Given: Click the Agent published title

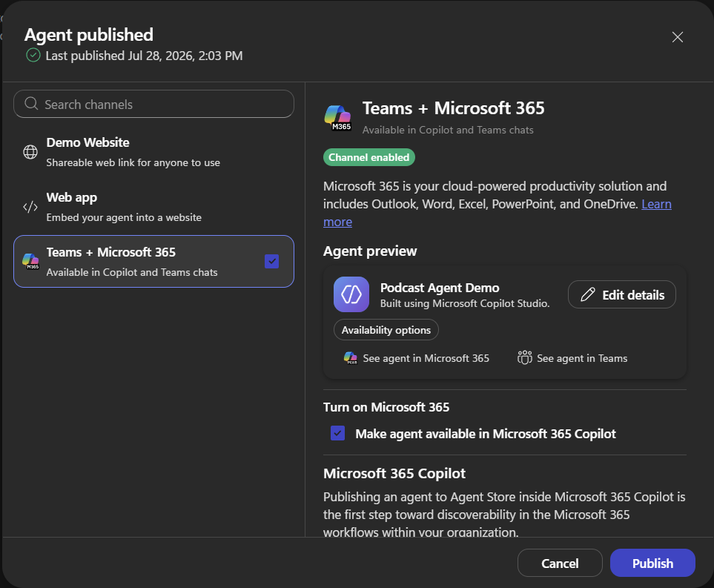Looking at the screenshot, I should (89, 35).
